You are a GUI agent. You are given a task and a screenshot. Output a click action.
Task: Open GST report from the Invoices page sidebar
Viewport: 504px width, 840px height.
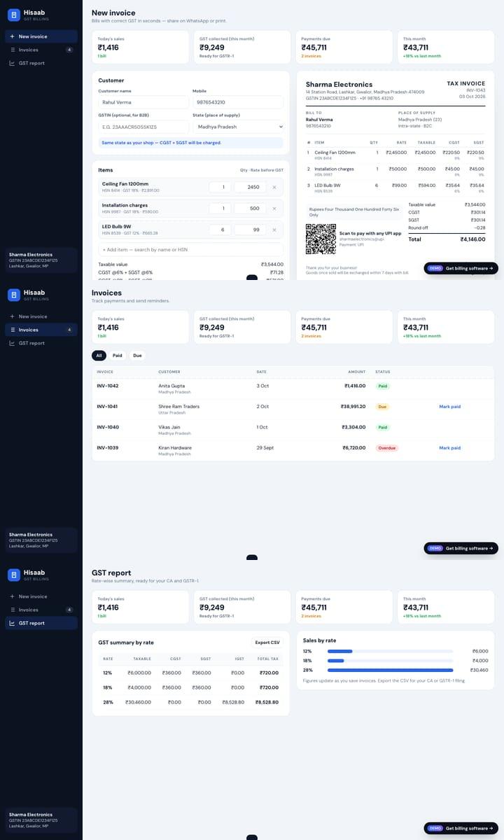41,343
